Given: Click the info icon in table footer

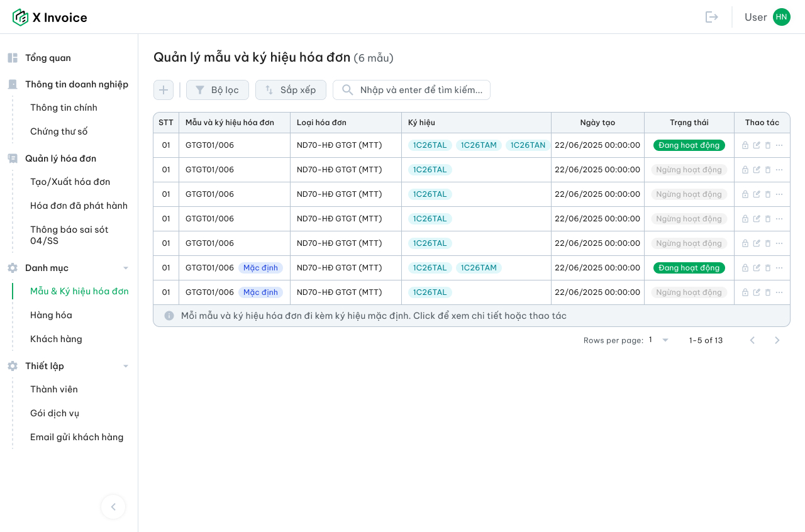Looking at the screenshot, I should pyautogui.click(x=169, y=316).
